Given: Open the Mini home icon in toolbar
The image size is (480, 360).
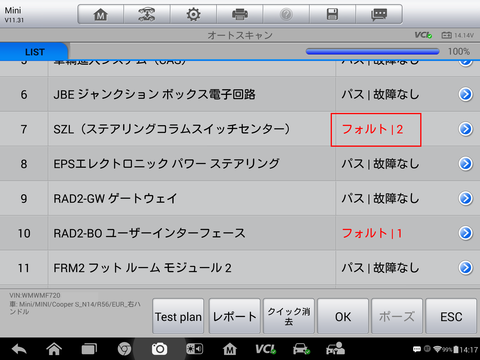Looking at the screenshot, I should click(101, 14).
